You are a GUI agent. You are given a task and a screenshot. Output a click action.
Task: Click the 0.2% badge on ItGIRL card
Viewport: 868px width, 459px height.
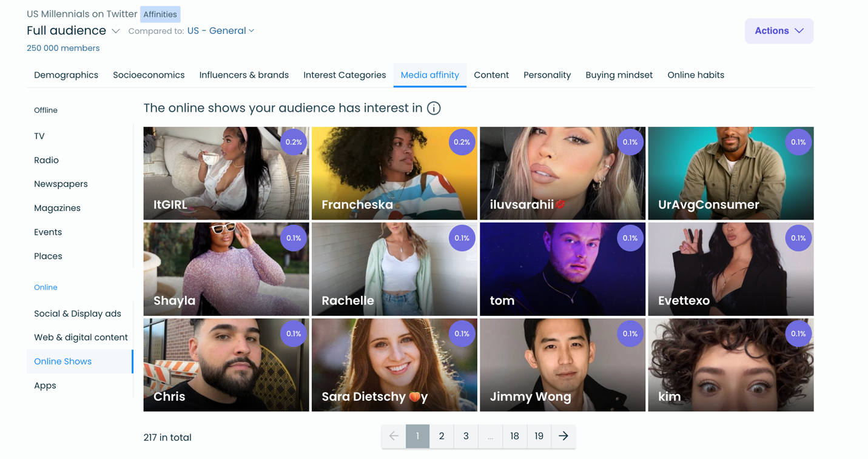pyautogui.click(x=294, y=142)
